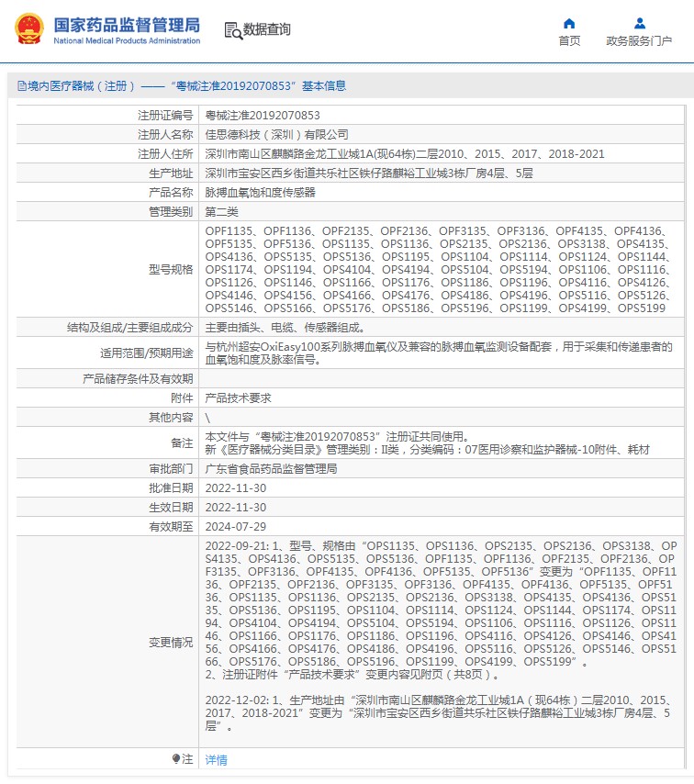Click the 附件 row label

point(182,398)
